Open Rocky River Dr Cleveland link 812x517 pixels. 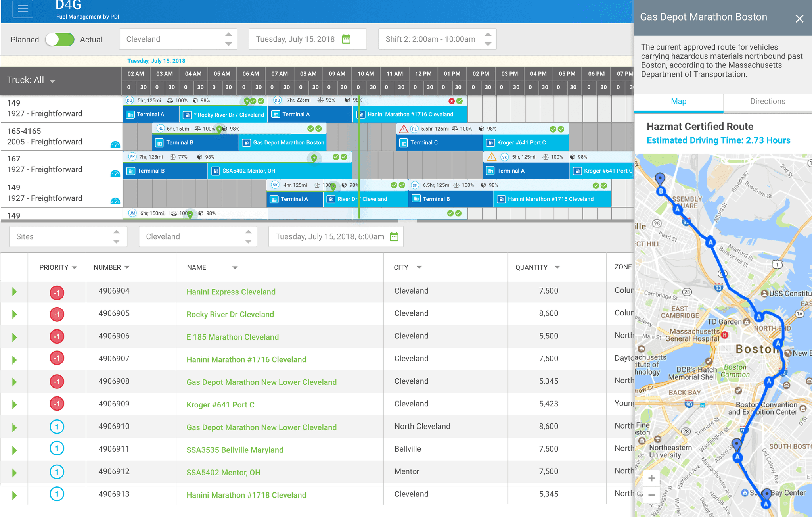click(230, 315)
